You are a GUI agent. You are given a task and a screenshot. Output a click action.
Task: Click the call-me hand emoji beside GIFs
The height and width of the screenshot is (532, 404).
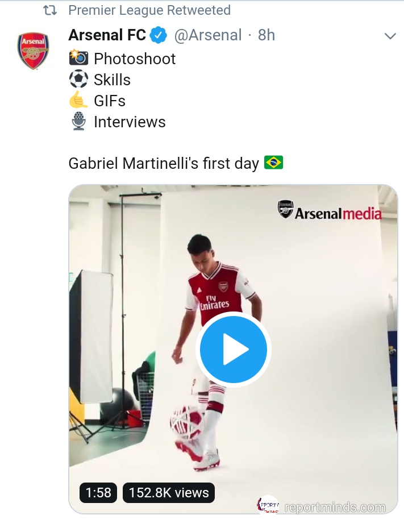coord(78,101)
